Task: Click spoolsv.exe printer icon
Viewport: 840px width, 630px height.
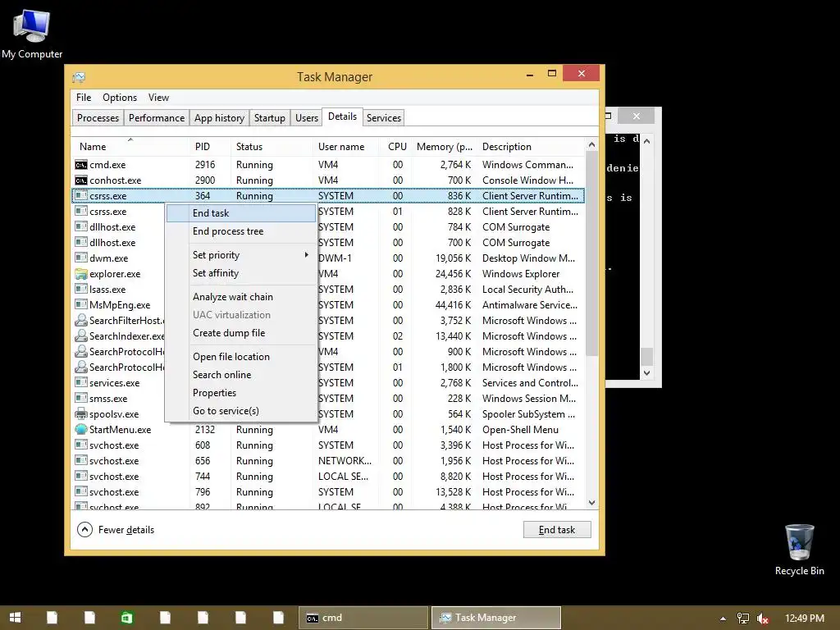Action: (x=81, y=413)
